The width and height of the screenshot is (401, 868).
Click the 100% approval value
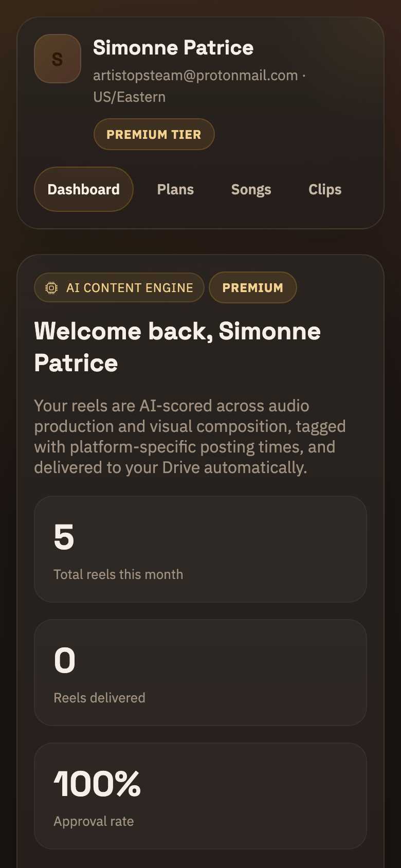97,784
